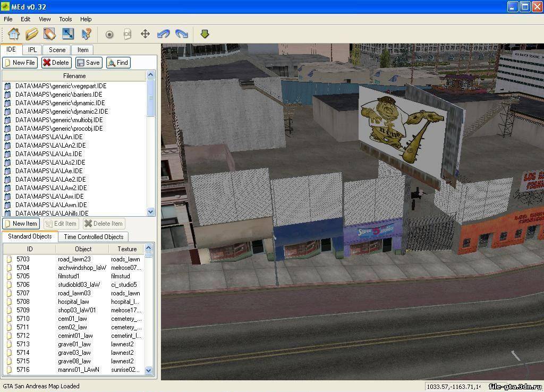This screenshot has width=544, height=392.
Task: Click the orange tag toolbar icon
Action: 49,34
